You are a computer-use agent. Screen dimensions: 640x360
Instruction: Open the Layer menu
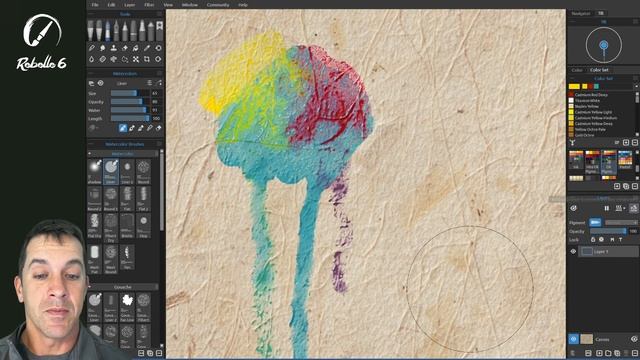coord(129,5)
